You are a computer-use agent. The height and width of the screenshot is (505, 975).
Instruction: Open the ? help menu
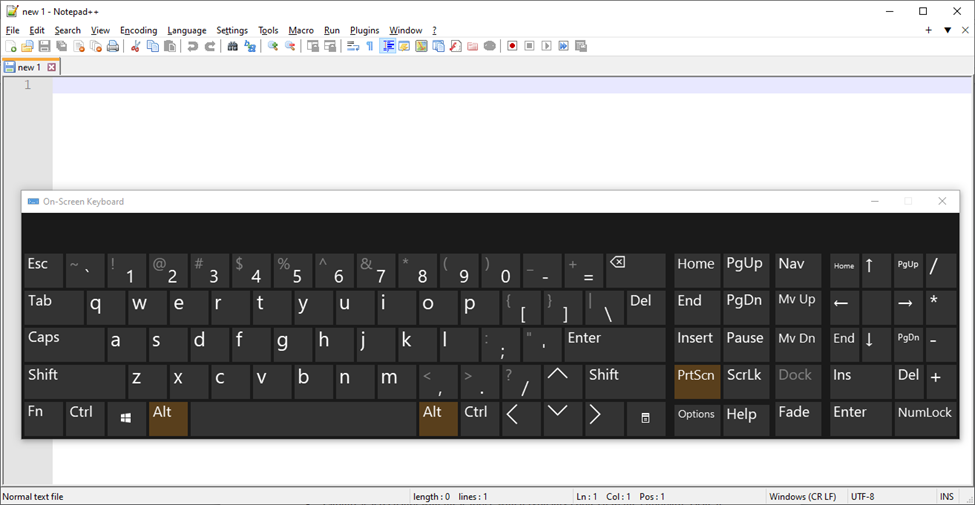[x=435, y=30]
